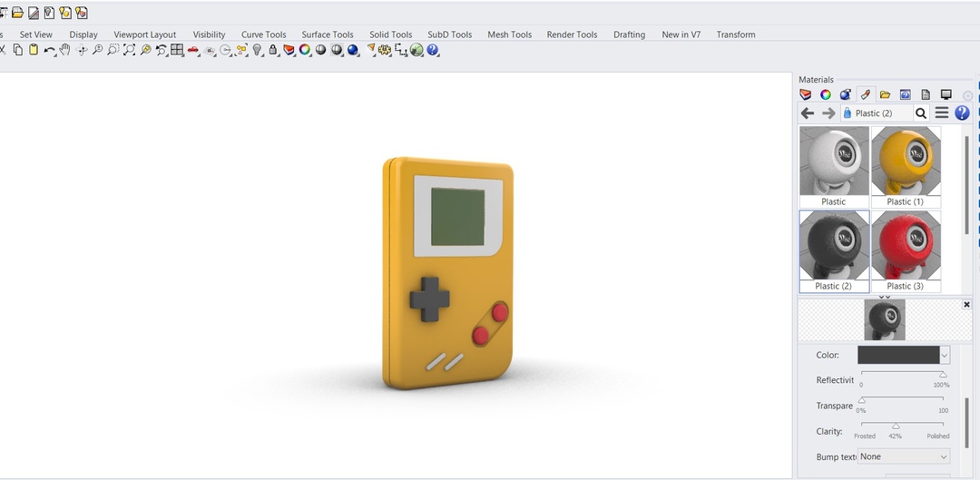980x480 pixels.
Task: Click the dark gray Color swatch
Action: [898, 355]
